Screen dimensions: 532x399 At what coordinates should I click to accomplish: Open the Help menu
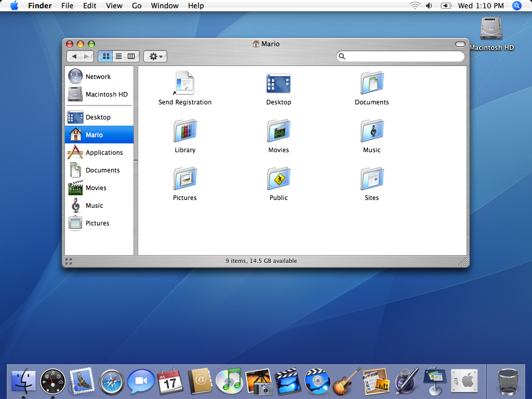coord(196,6)
